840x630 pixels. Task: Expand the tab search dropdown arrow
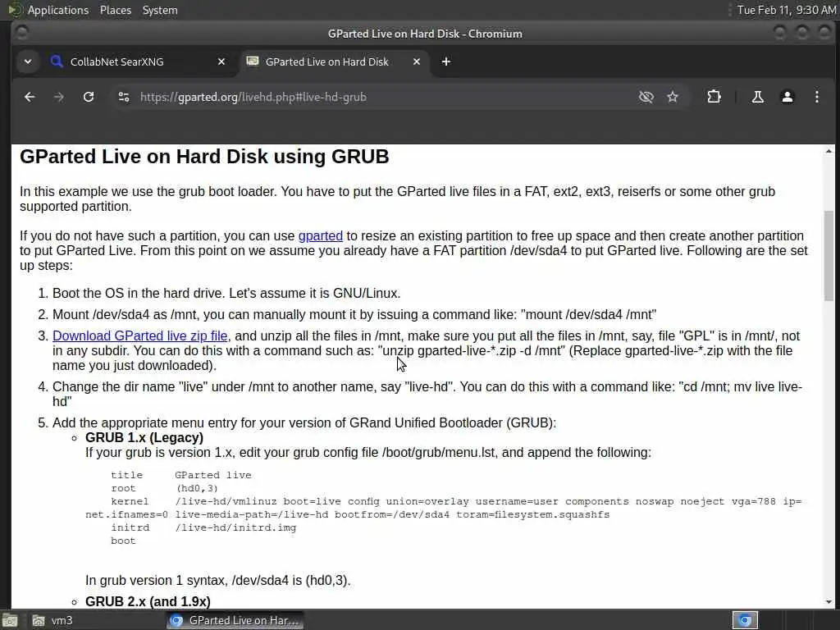tap(28, 62)
